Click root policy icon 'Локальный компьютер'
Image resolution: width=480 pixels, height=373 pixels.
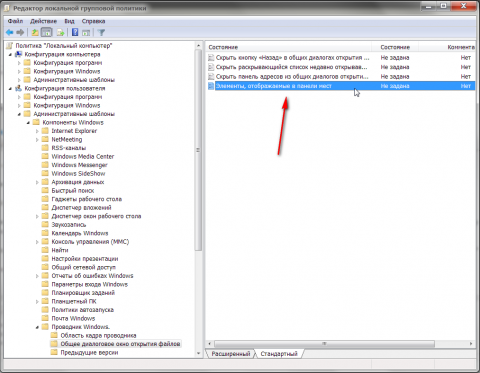click(10, 45)
